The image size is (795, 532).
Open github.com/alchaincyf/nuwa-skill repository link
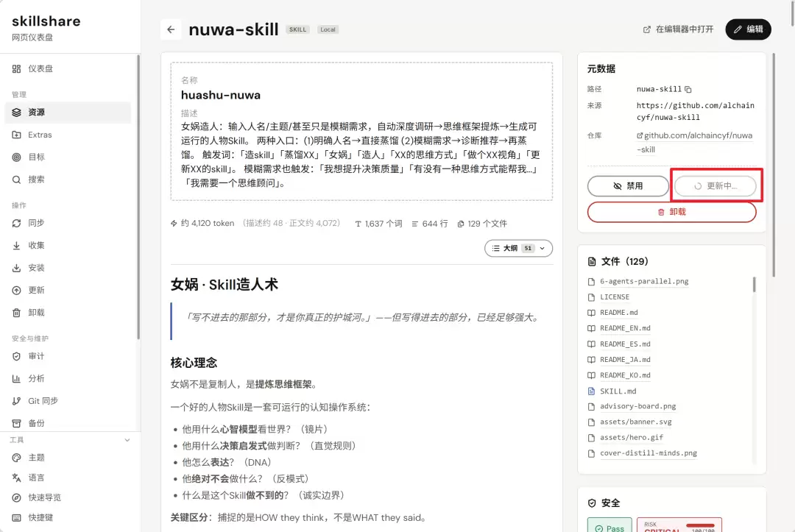point(695,142)
